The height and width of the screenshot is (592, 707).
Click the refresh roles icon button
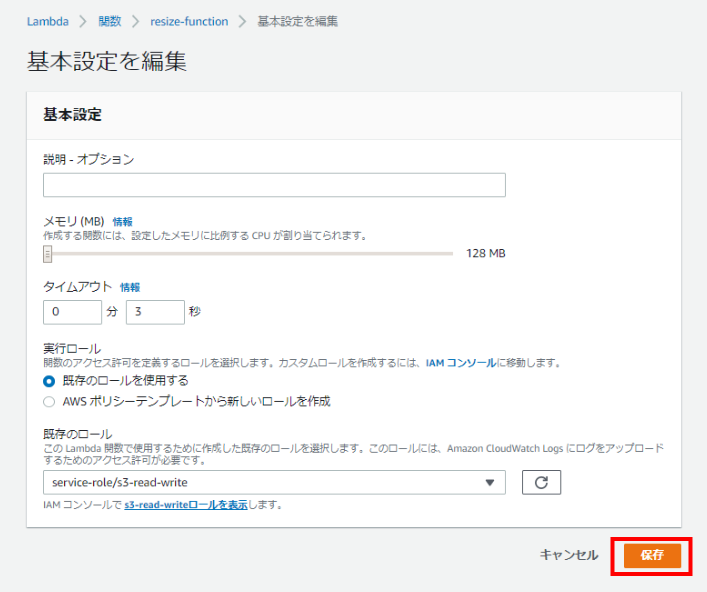pos(542,482)
